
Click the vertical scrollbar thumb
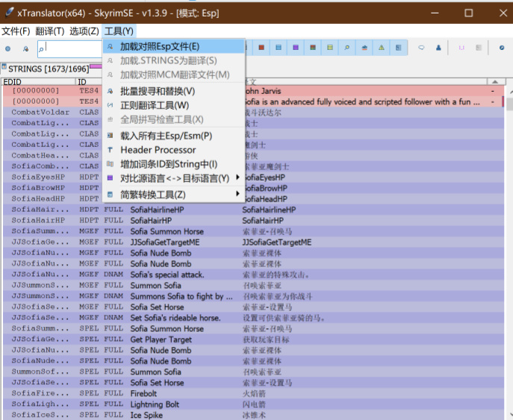pyautogui.click(x=510, y=104)
